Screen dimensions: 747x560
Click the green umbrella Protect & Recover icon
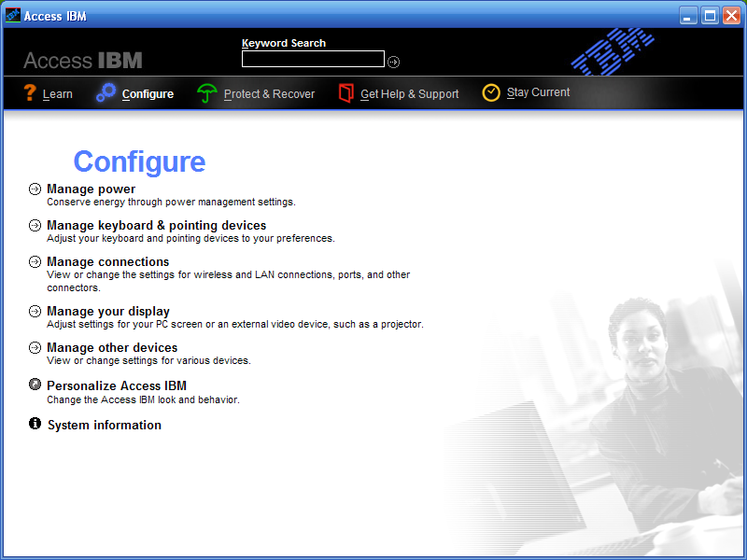pyautogui.click(x=206, y=93)
